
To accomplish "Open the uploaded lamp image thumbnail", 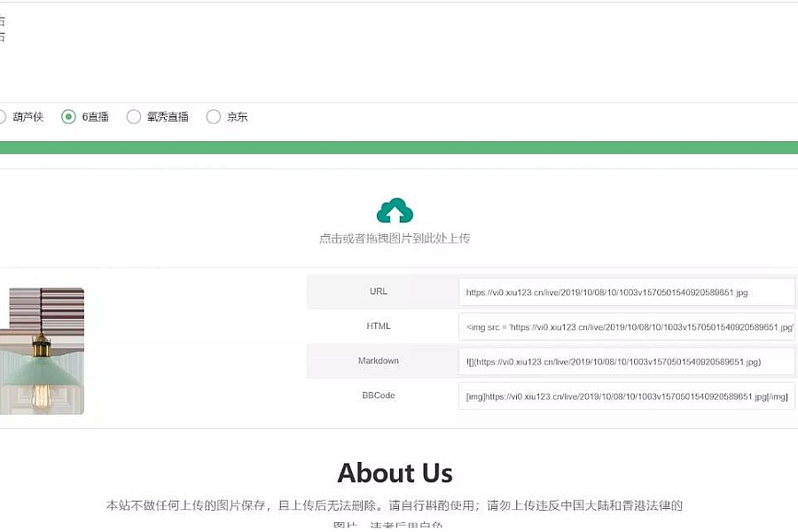I will pyautogui.click(x=42, y=351).
